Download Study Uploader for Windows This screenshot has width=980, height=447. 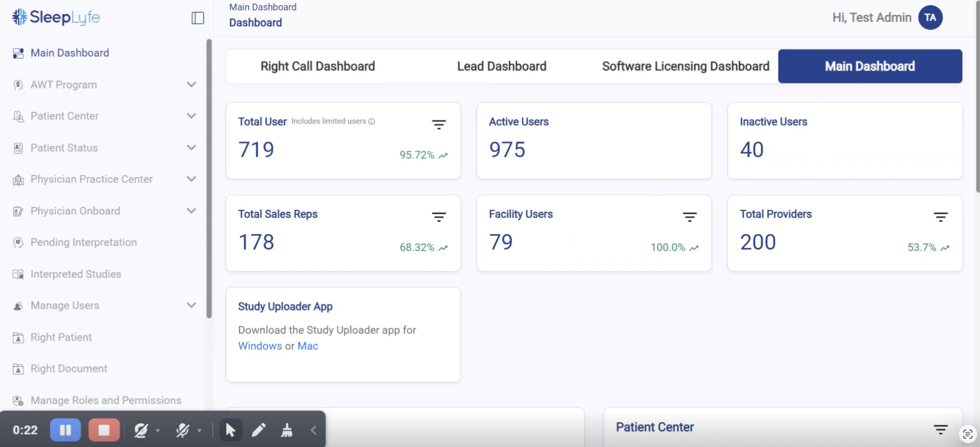tap(260, 346)
